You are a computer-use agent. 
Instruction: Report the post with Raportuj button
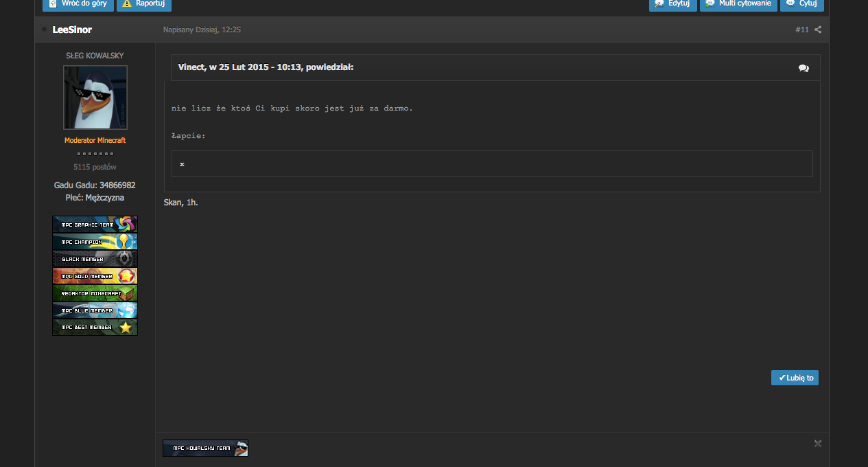click(144, 4)
